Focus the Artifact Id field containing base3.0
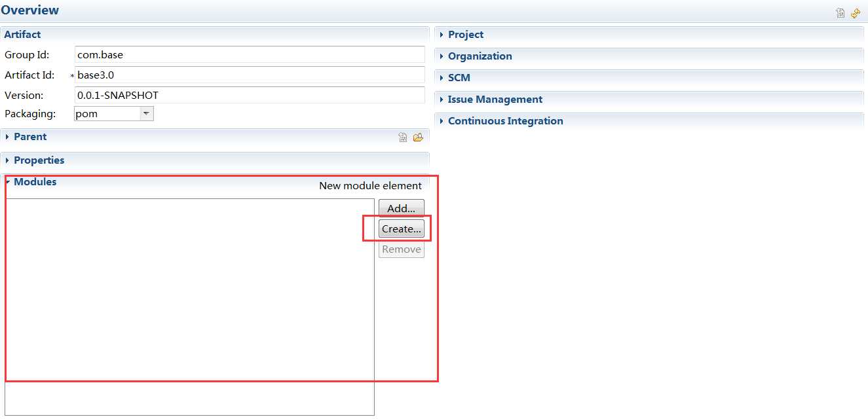 (249, 75)
